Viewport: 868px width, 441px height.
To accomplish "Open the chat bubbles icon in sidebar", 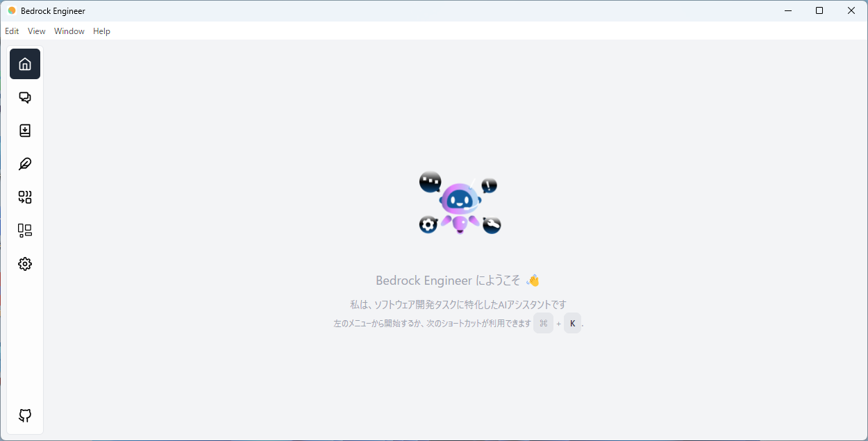I will 25,97.
